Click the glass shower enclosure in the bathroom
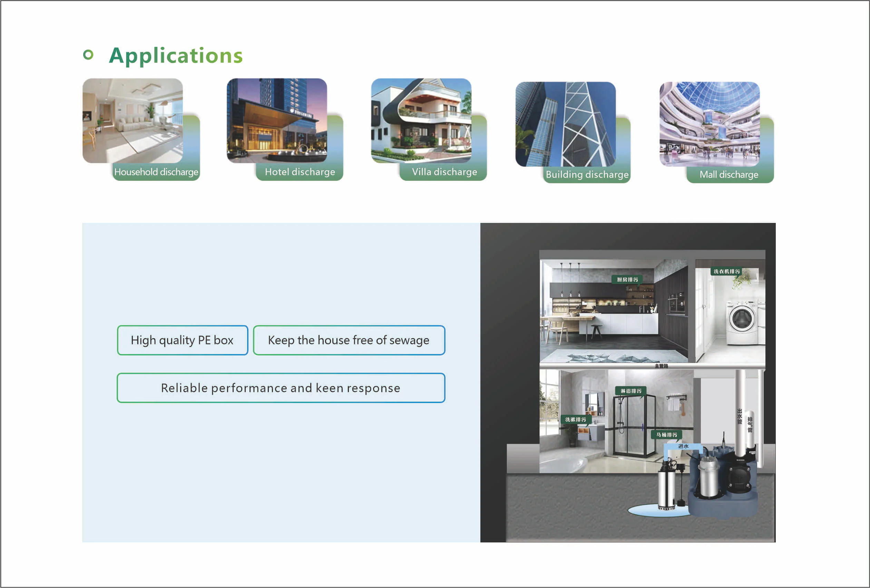This screenshot has height=588, width=870. point(634,425)
